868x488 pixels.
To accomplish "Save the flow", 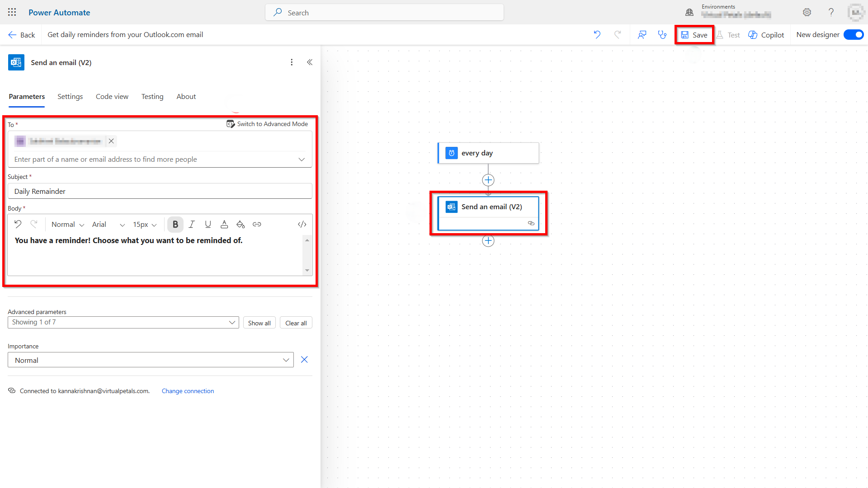I will tap(694, 35).
